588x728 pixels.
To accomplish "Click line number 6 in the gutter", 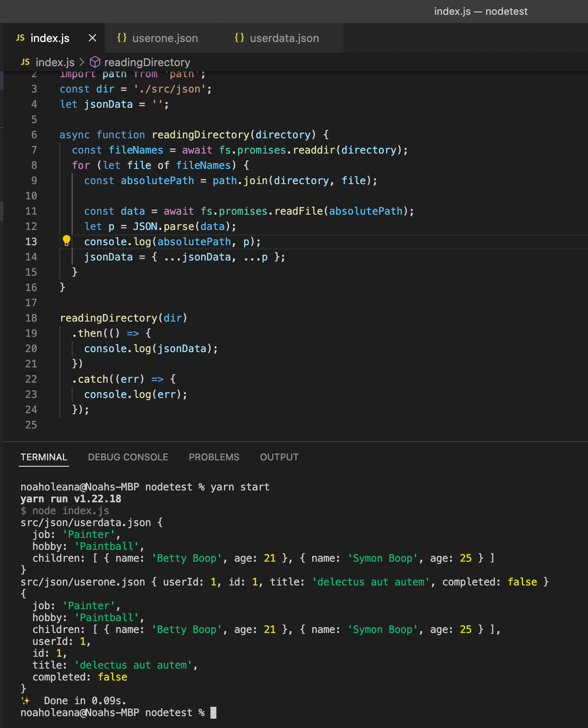I will pos(34,135).
